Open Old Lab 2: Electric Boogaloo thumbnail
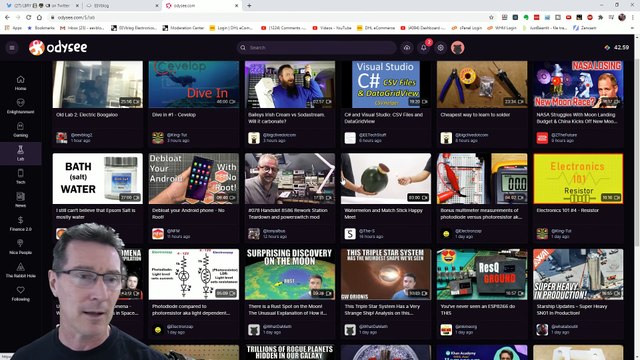This screenshot has width=640, height=360. click(98, 84)
